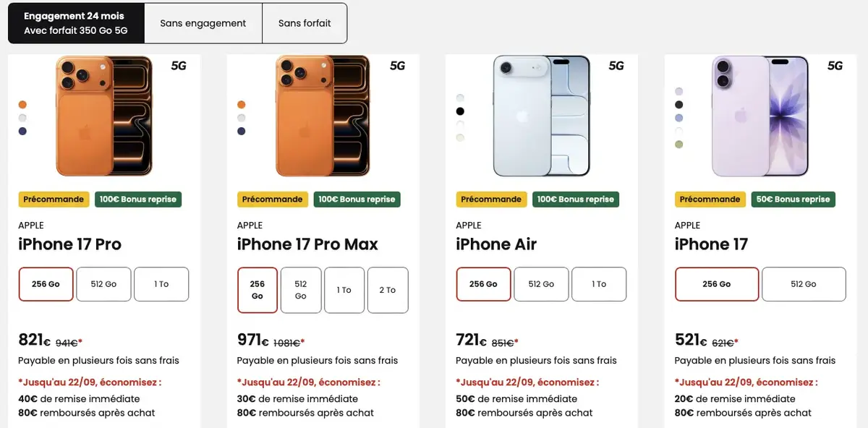Image resolution: width=868 pixels, height=428 pixels.
Task: Pick the lavender swatch for iPhone 17
Action: click(678, 91)
